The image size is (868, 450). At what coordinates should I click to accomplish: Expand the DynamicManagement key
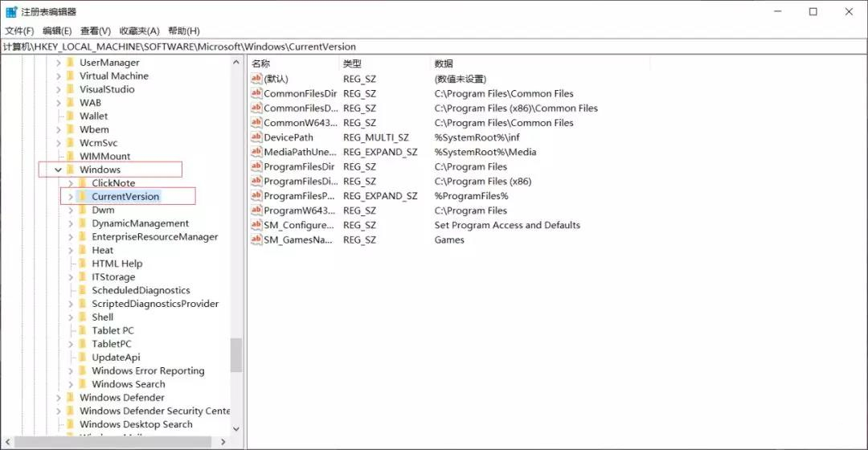coord(70,223)
